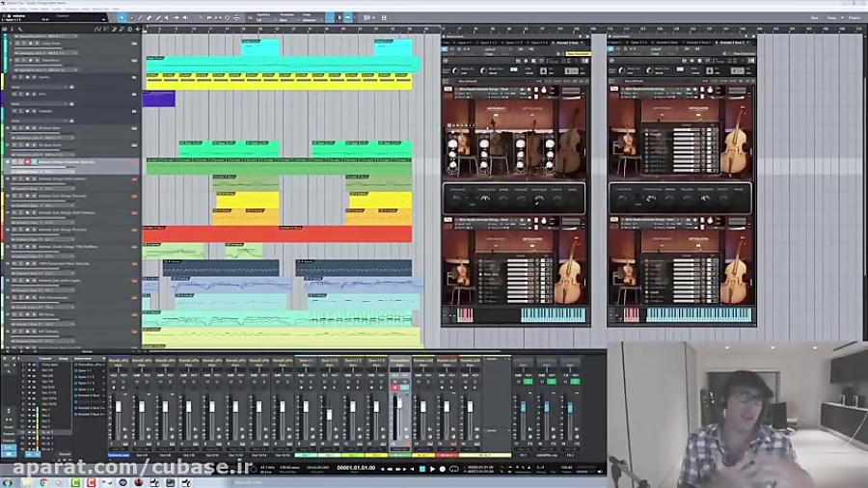The image size is (868, 488).
Task: Open the Start page button
Action: pyautogui.click(x=814, y=17)
